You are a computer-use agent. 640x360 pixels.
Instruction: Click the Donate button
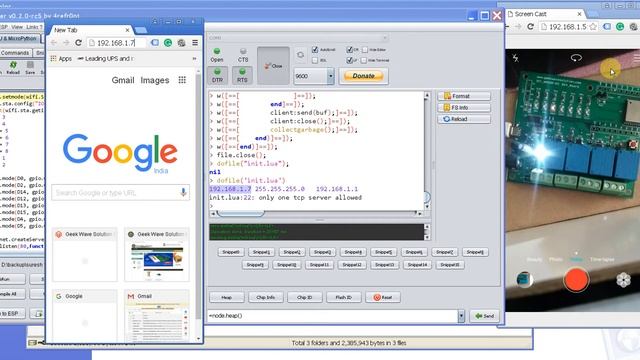363,76
